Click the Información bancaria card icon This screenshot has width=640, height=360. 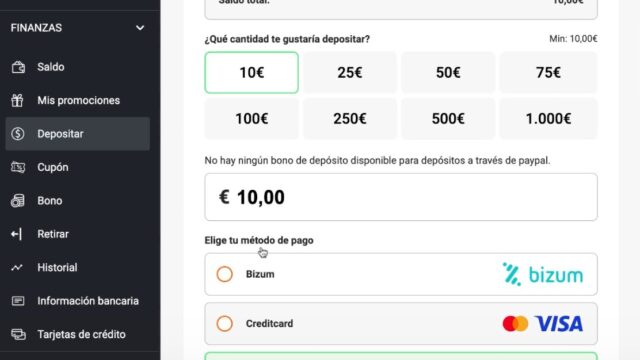tap(18, 301)
